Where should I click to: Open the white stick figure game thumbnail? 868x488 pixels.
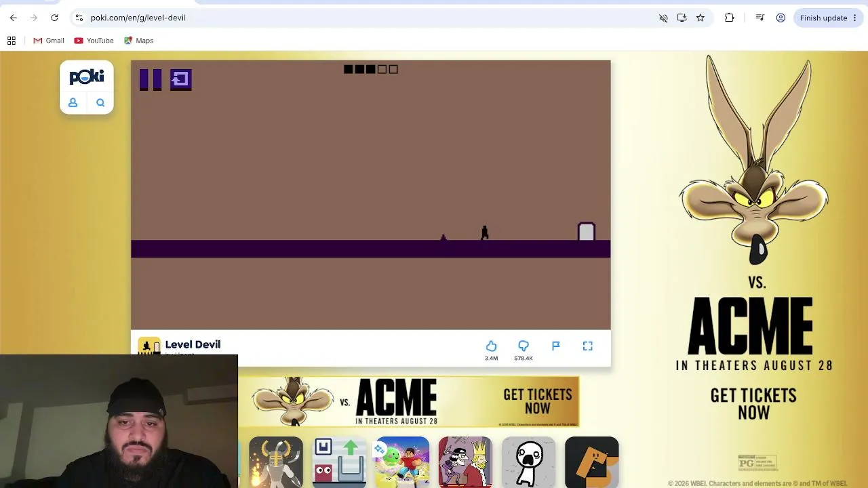click(x=528, y=462)
